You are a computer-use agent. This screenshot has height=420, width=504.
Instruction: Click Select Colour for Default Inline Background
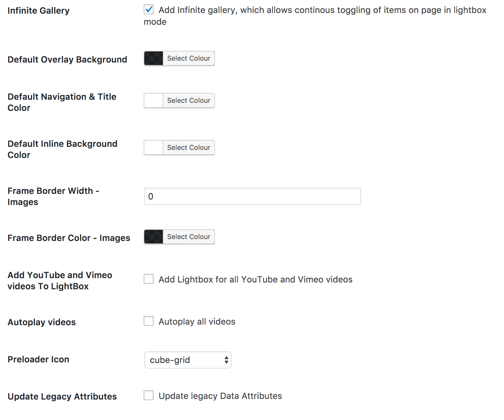tap(189, 148)
